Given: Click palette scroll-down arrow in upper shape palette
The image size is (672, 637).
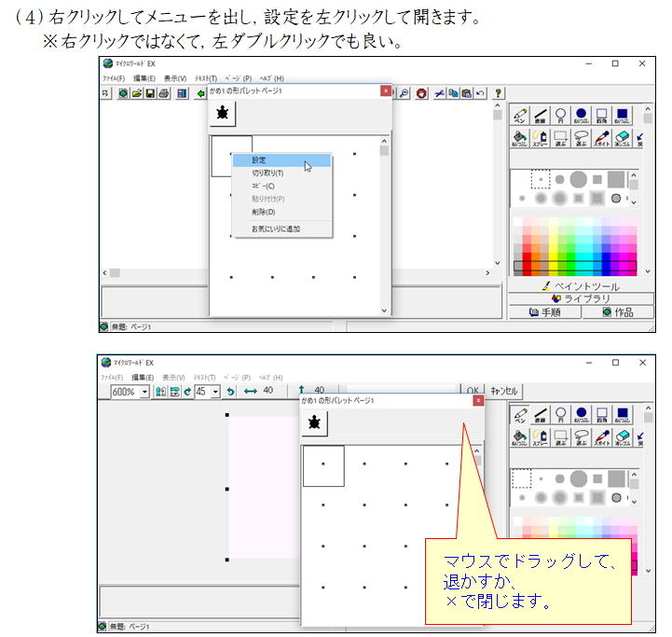Looking at the screenshot, I should point(384,311).
